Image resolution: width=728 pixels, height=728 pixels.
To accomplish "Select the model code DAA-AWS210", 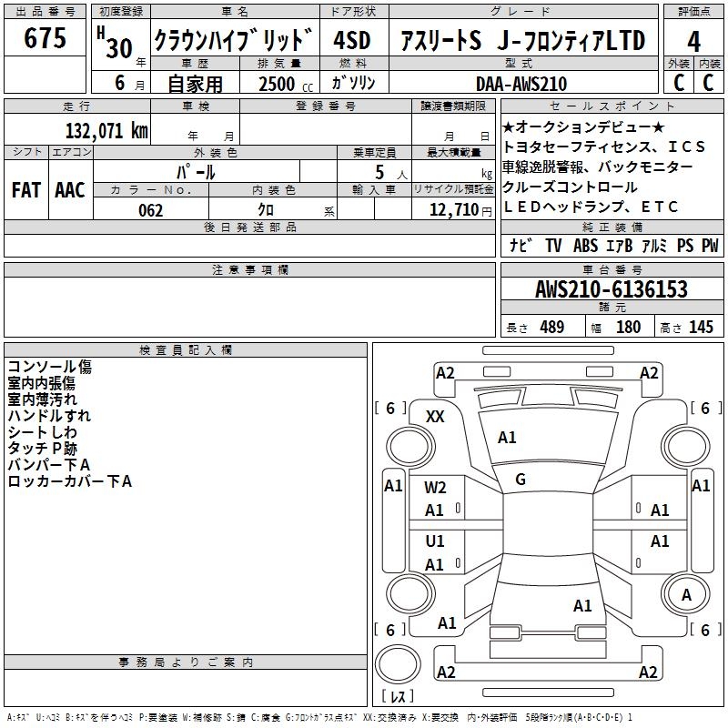I will (x=521, y=84).
